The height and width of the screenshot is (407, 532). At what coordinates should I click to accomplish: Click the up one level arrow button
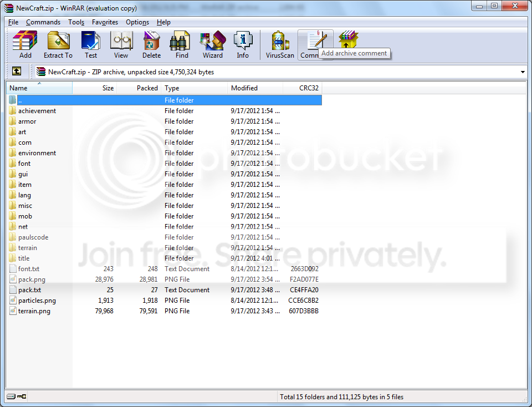[x=17, y=72]
